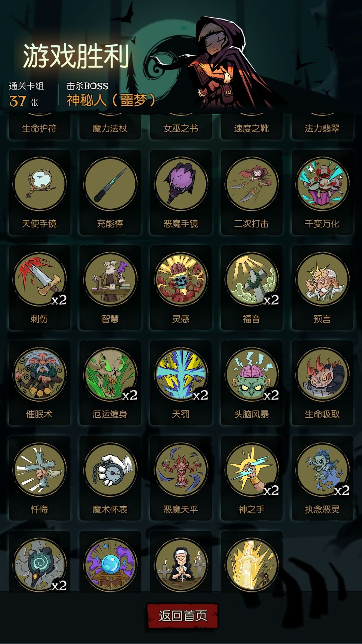
Task: Open the 预言 prophet card
Action: [x=322, y=287]
